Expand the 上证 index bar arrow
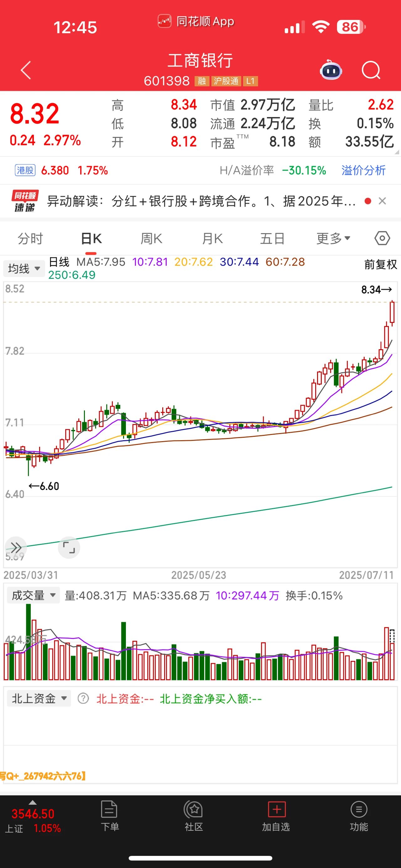This screenshot has height=868, width=401. pos(33,802)
